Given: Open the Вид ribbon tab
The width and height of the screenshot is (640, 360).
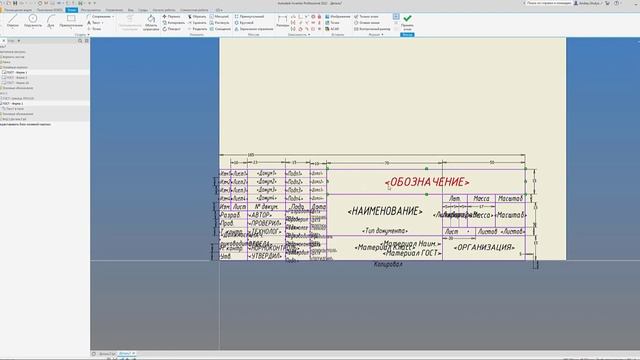Looking at the screenshot, I should [131, 10].
